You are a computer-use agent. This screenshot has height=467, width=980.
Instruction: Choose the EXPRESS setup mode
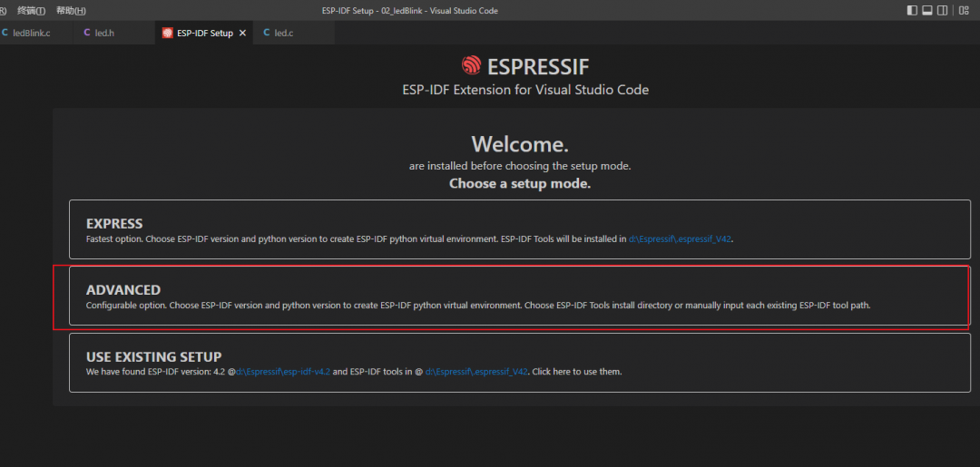tap(519, 229)
